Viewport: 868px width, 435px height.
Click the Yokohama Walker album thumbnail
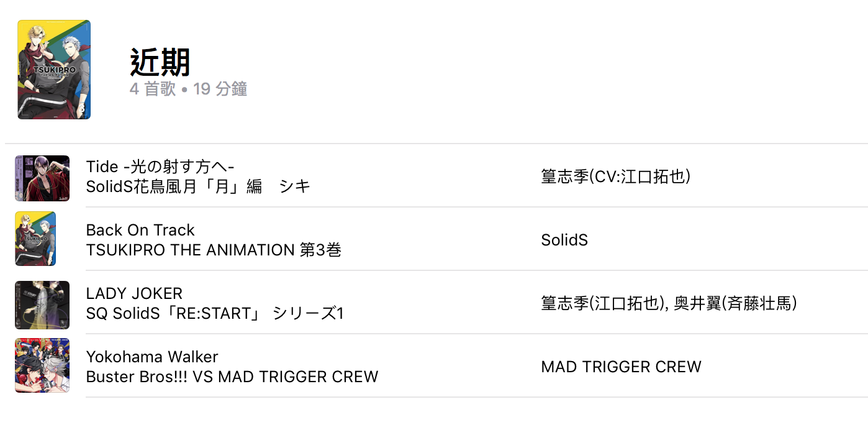click(42, 365)
